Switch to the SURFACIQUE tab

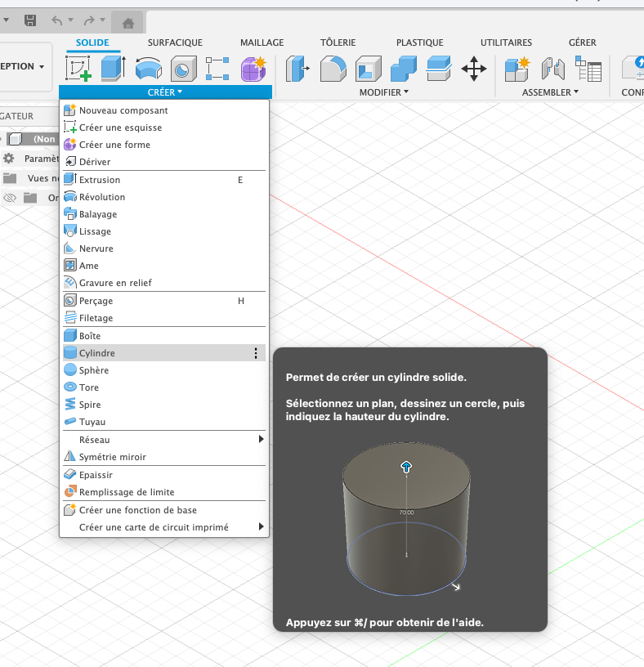pyautogui.click(x=175, y=43)
